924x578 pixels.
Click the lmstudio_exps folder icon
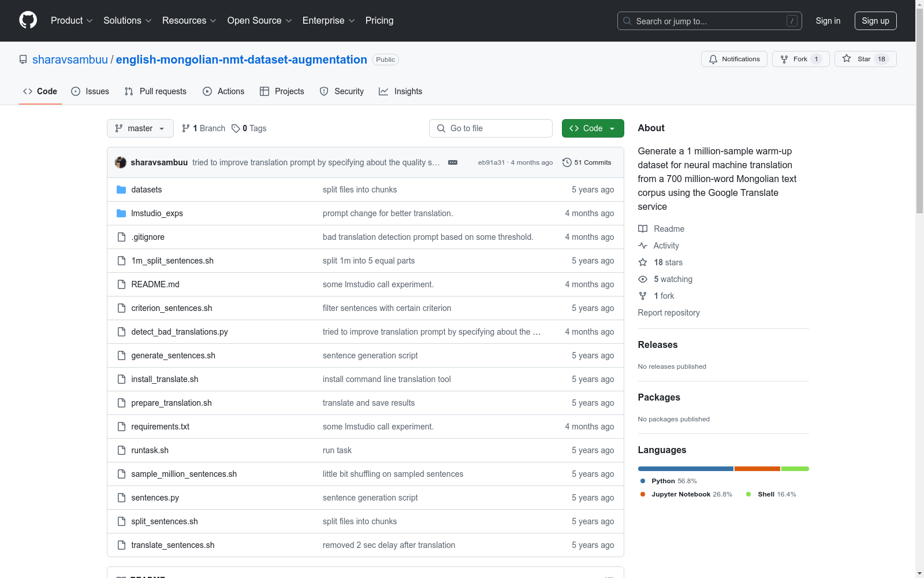pyautogui.click(x=121, y=213)
